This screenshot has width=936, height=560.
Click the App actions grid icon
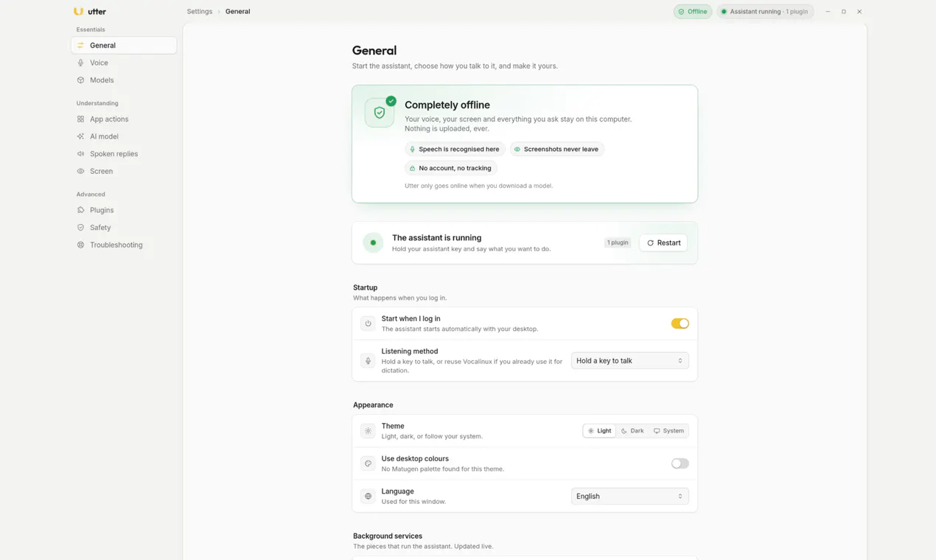pyautogui.click(x=80, y=119)
